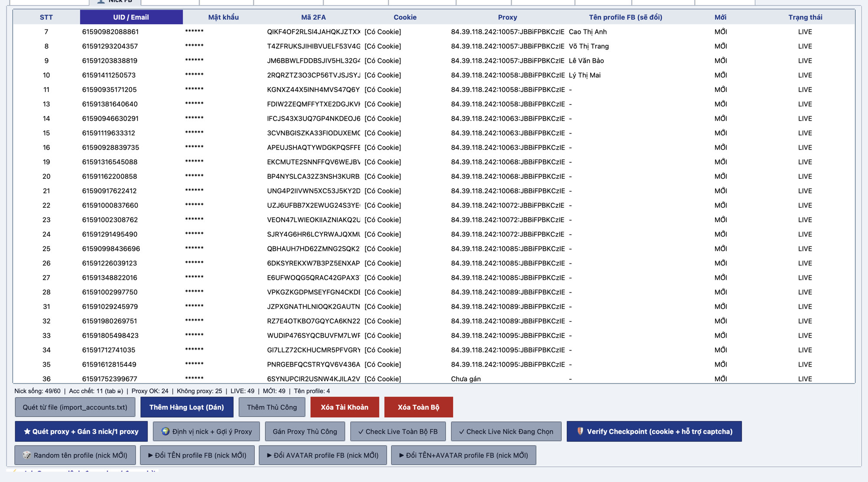Click profile name Lê Văn Bảo
Image resolution: width=868 pixels, height=482 pixels.
(586, 61)
